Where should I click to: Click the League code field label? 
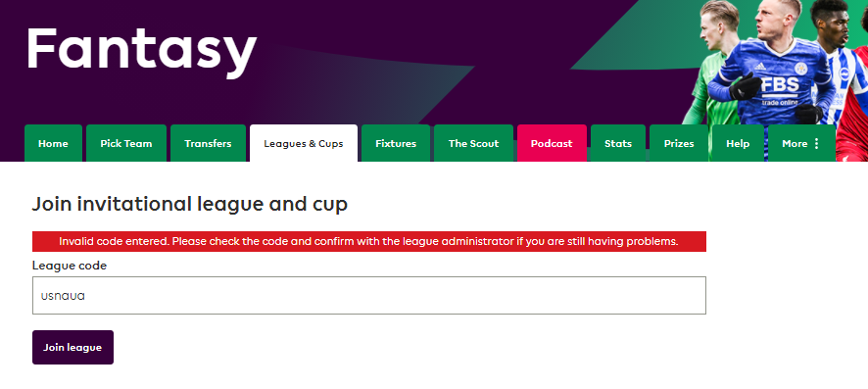click(70, 266)
